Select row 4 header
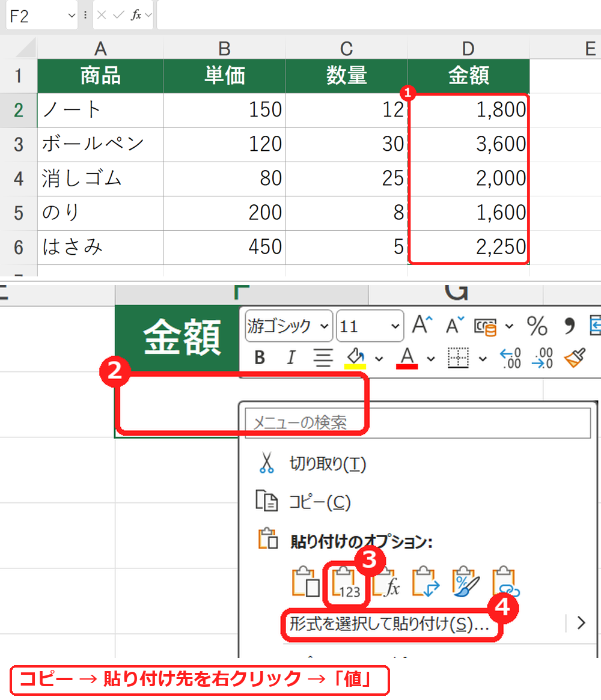This screenshot has width=601, height=700. 18,179
